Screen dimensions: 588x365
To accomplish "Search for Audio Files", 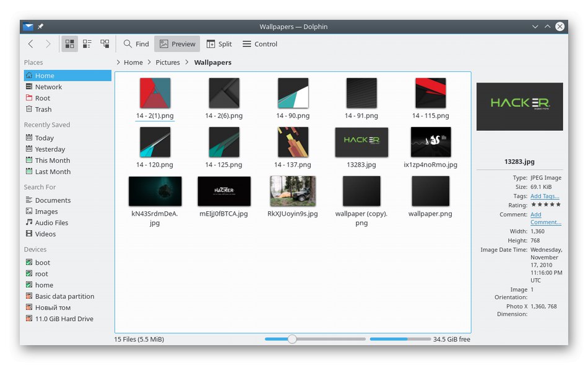I will pos(67,222).
